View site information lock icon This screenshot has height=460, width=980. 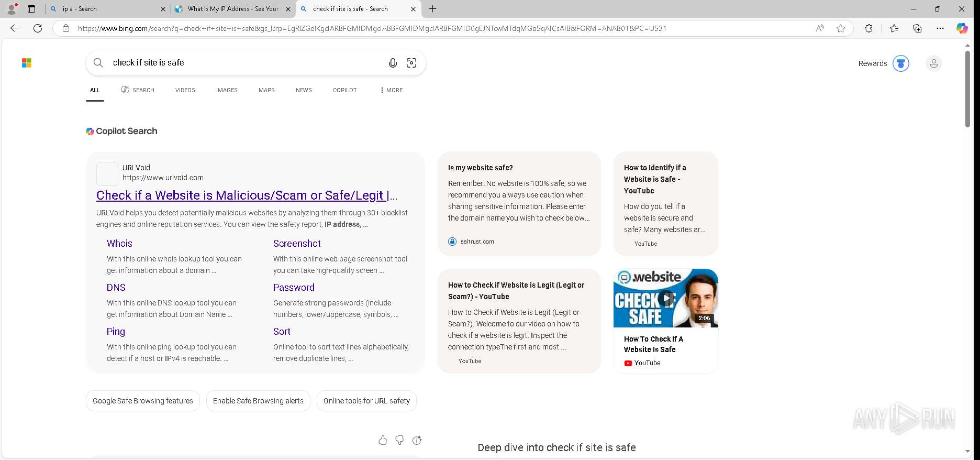66,28
